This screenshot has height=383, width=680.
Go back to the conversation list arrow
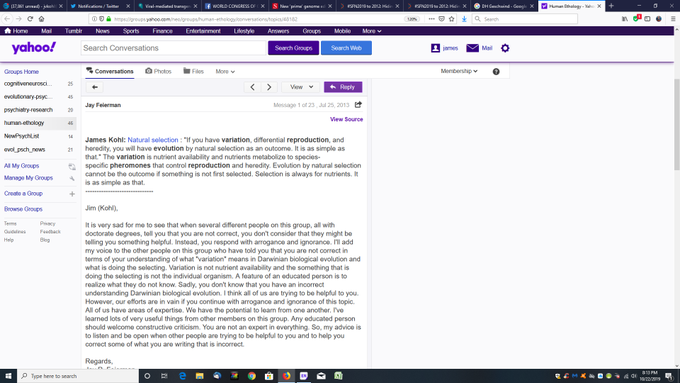point(95,87)
